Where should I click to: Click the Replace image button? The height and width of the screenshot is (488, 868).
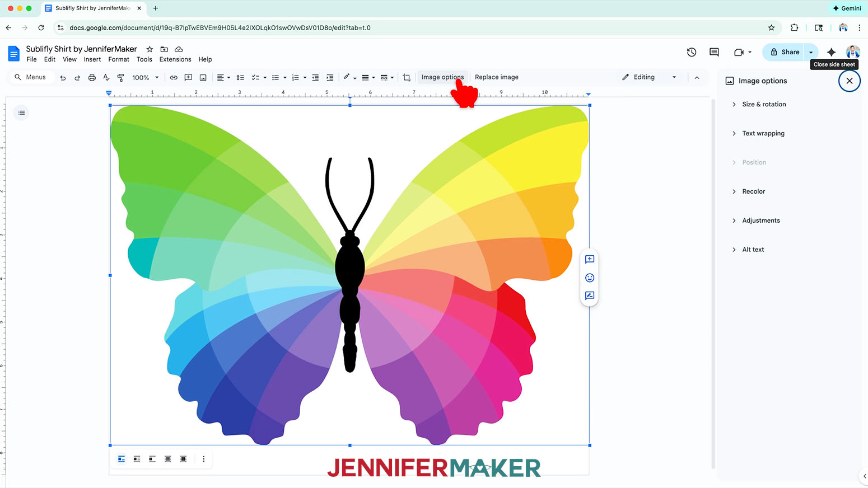pos(497,77)
